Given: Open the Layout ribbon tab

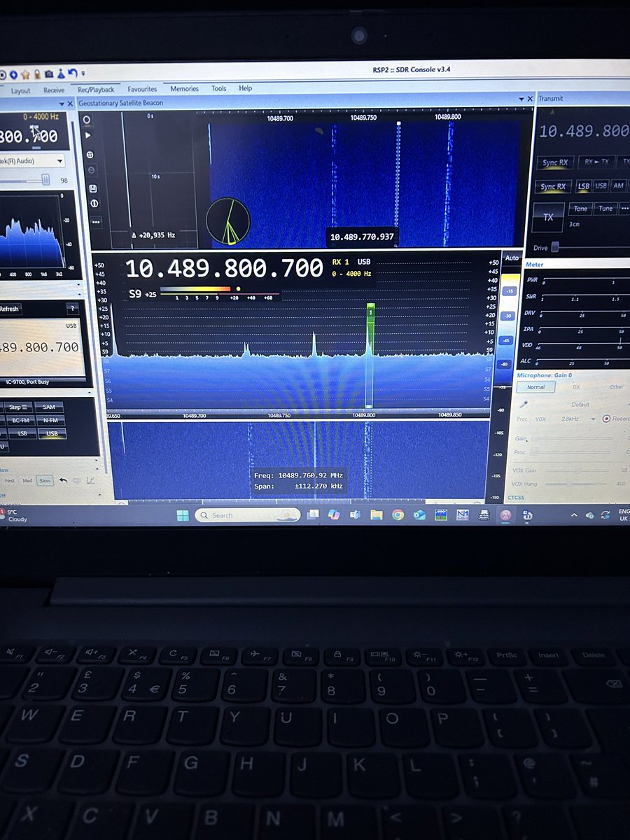Looking at the screenshot, I should [20, 91].
